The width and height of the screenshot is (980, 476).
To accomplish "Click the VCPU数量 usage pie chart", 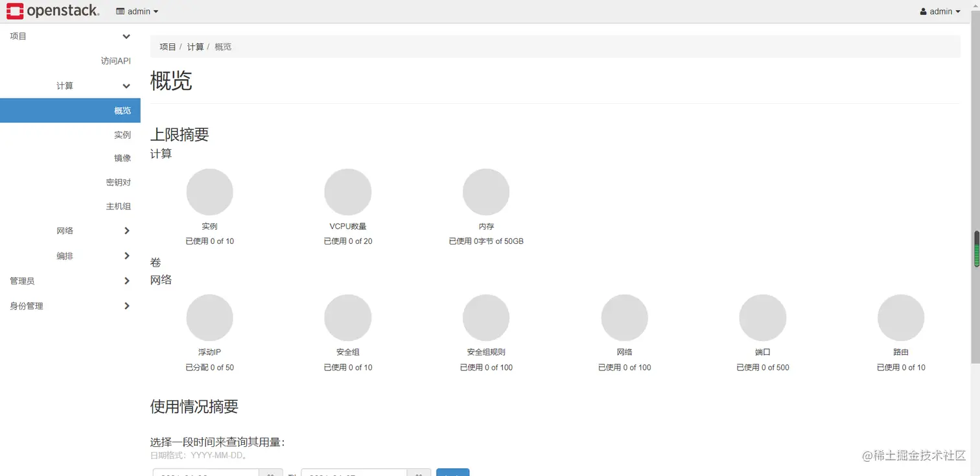I will point(348,192).
